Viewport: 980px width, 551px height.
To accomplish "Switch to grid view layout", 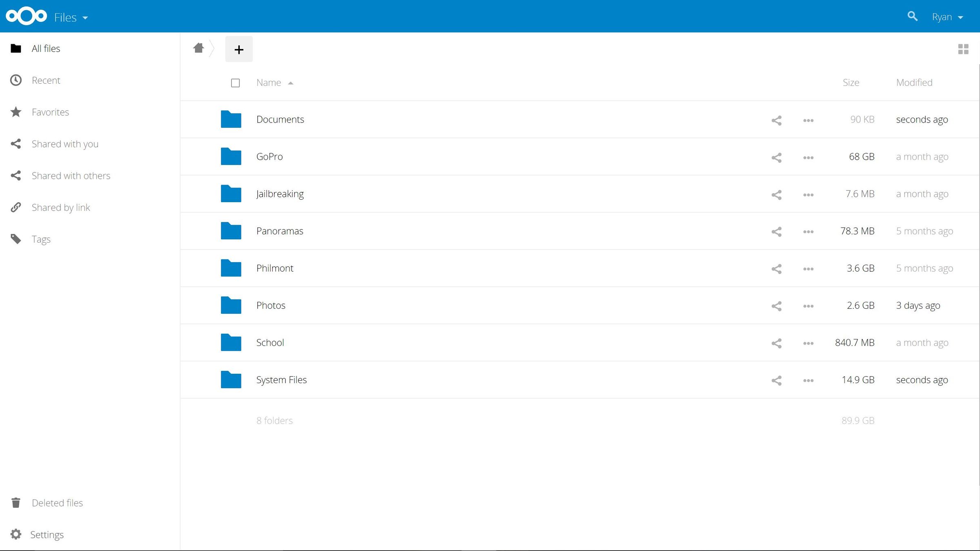I will [964, 49].
